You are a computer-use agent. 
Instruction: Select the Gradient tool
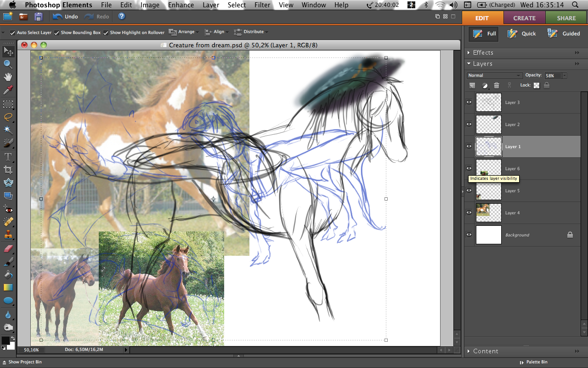point(8,287)
